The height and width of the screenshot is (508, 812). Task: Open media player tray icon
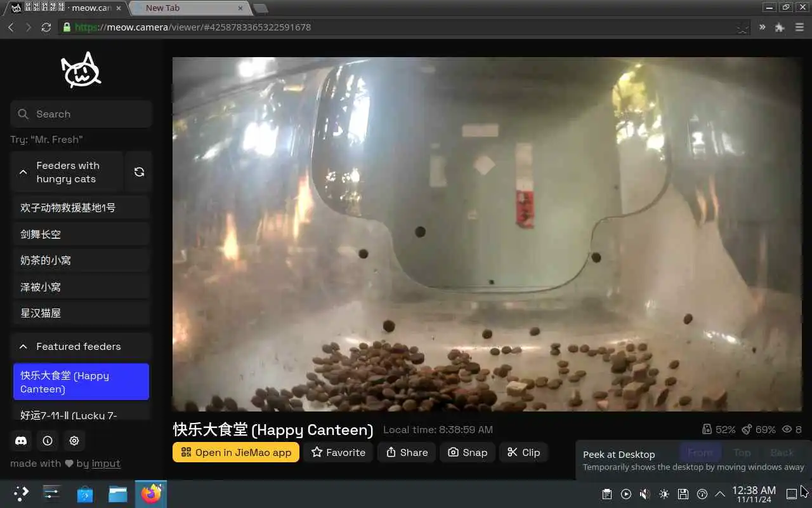click(x=626, y=494)
